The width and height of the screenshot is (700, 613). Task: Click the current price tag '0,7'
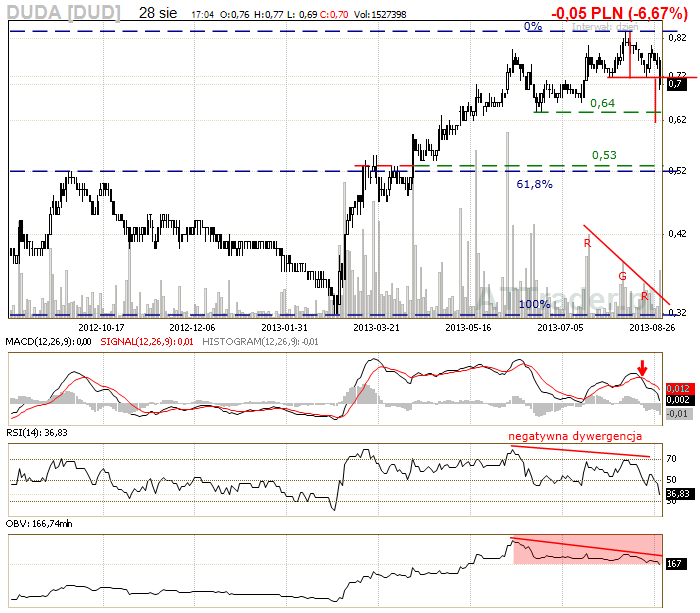[677, 83]
